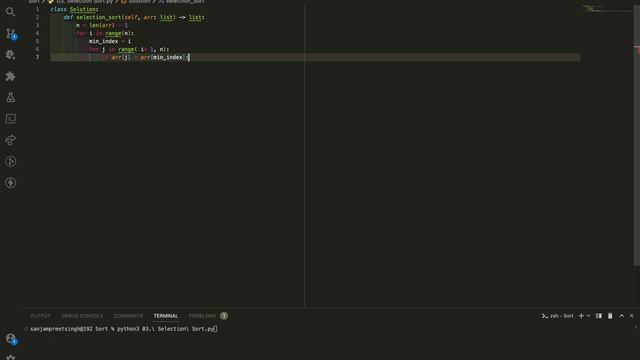
Task: Click 'min_index = i' on line 5
Action: coord(110,41)
